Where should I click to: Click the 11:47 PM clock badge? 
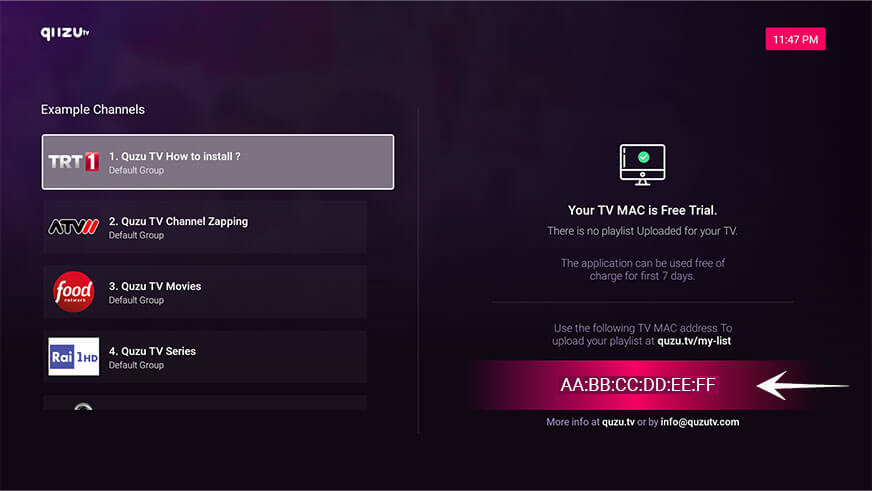795,39
